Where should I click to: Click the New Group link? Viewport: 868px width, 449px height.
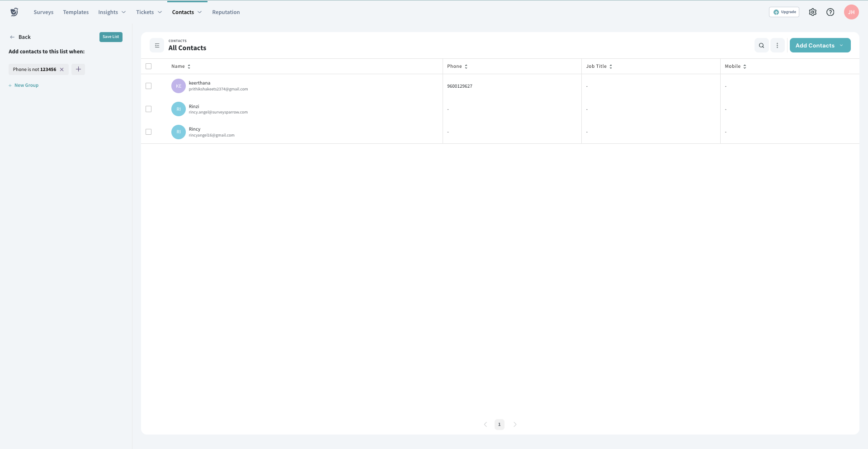(26, 85)
